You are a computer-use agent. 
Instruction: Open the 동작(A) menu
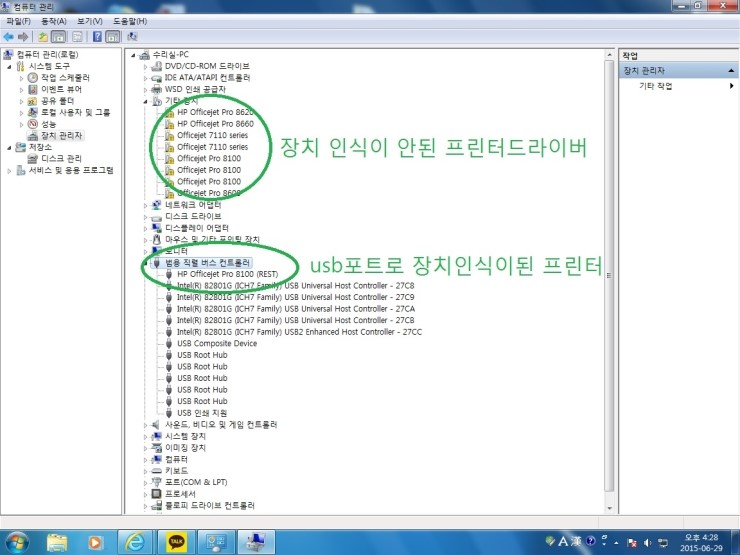pos(54,20)
